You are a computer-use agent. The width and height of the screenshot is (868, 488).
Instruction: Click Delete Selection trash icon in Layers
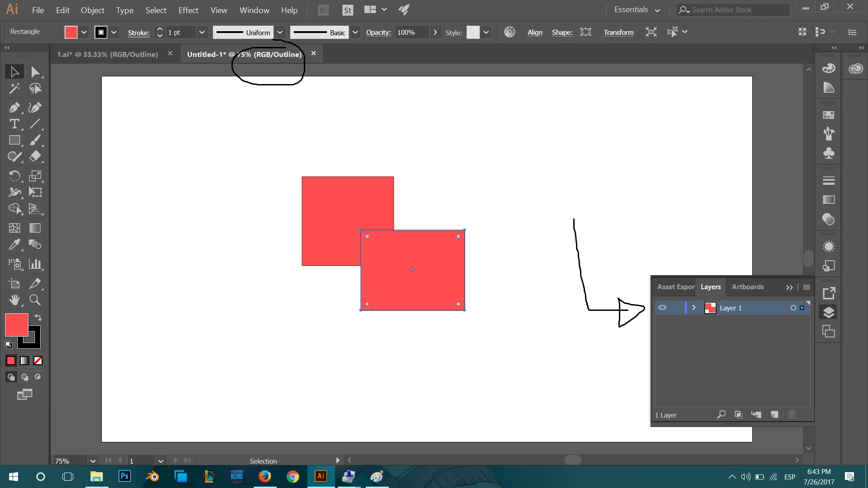(x=792, y=414)
